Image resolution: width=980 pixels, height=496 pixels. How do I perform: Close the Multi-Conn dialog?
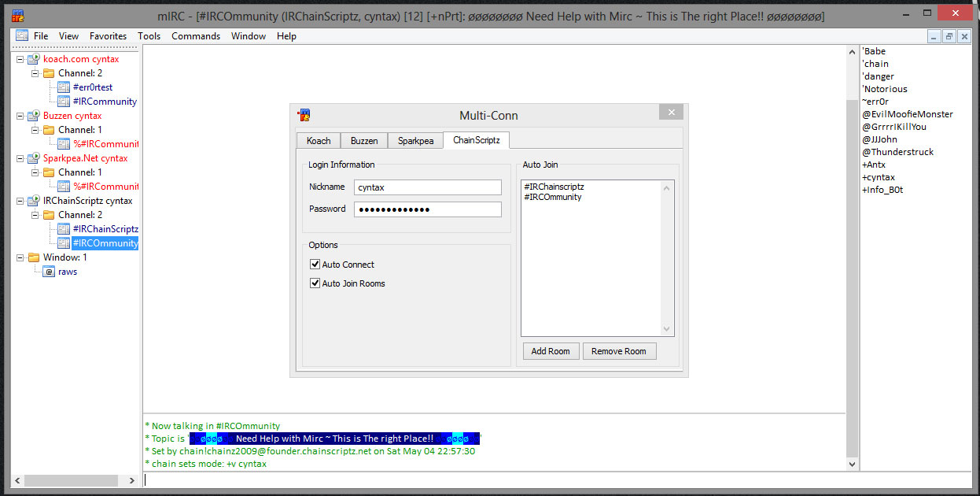click(x=671, y=113)
